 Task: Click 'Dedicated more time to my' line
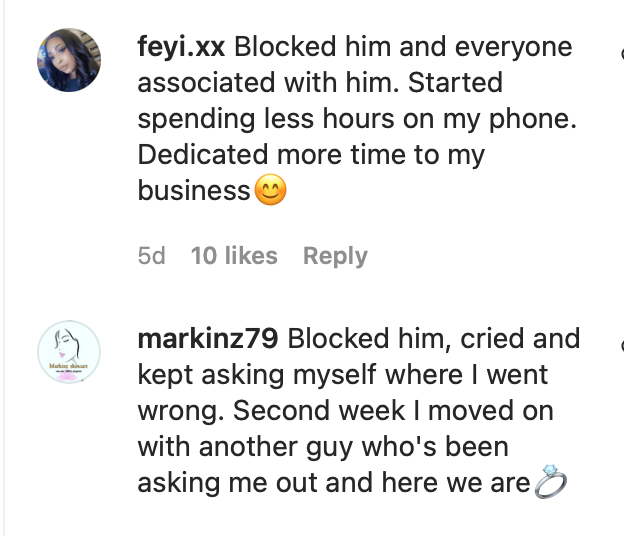[x=311, y=155]
